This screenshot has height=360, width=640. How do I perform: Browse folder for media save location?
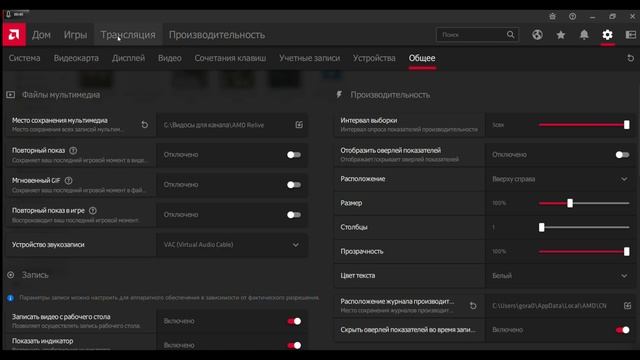coord(299,124)
